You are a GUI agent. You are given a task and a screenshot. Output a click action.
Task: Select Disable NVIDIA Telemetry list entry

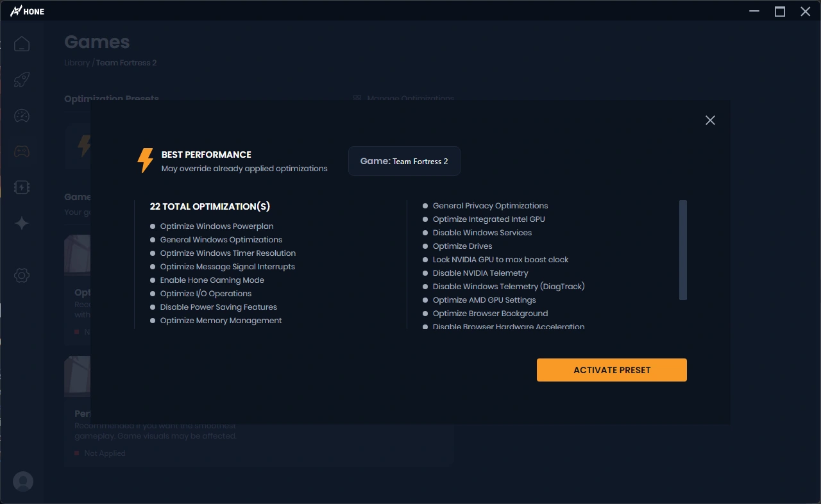[480, 273]
